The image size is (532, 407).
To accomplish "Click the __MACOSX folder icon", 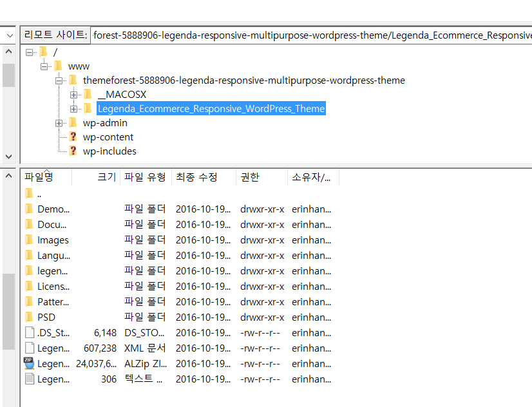I will pyautogui.click(x=88, y=94).
